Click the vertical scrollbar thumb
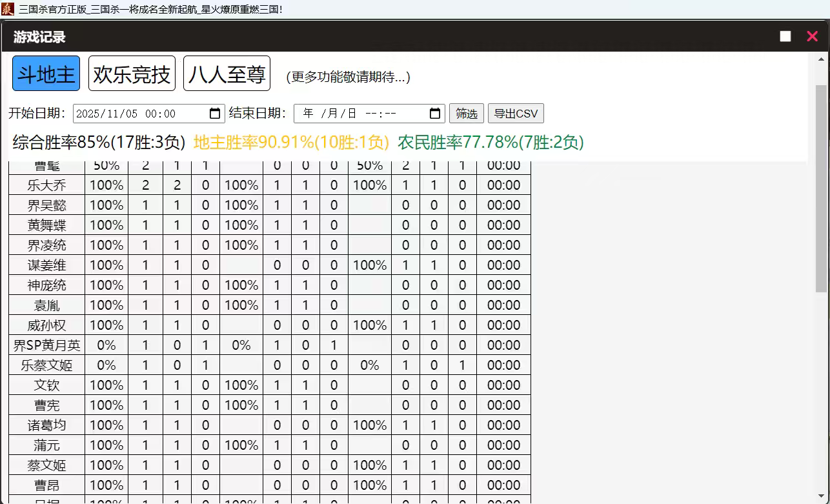830x504 pixels. pos(821,187)
